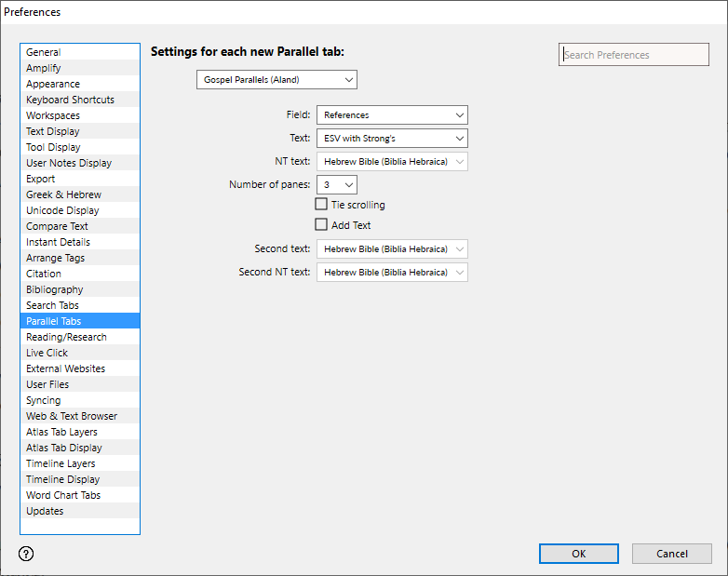Screen dimensions: 728x576
Task: Go to Keyboard Shortcuts preferences
Action: click(x=71, y=100)
